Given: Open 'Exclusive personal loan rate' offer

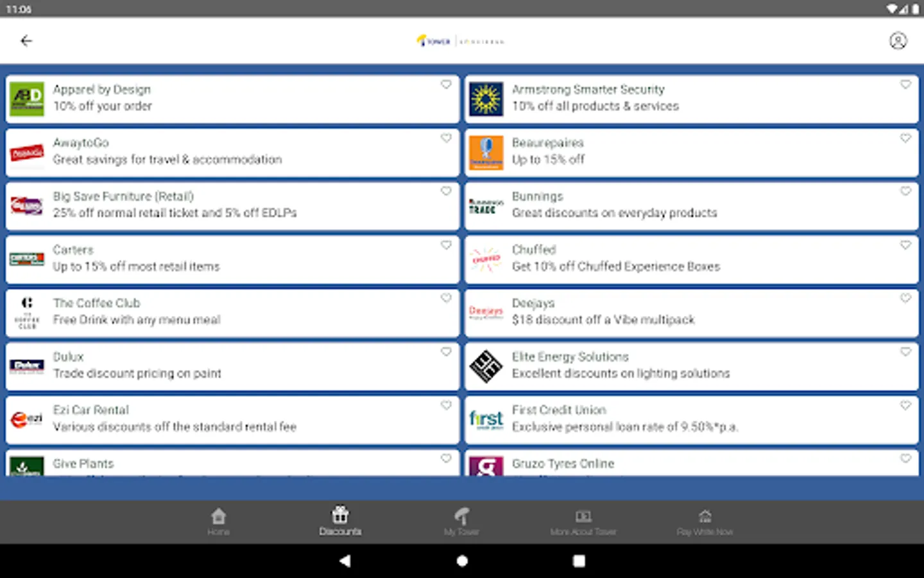Looking at the screenshot, I should click(625, 427).
